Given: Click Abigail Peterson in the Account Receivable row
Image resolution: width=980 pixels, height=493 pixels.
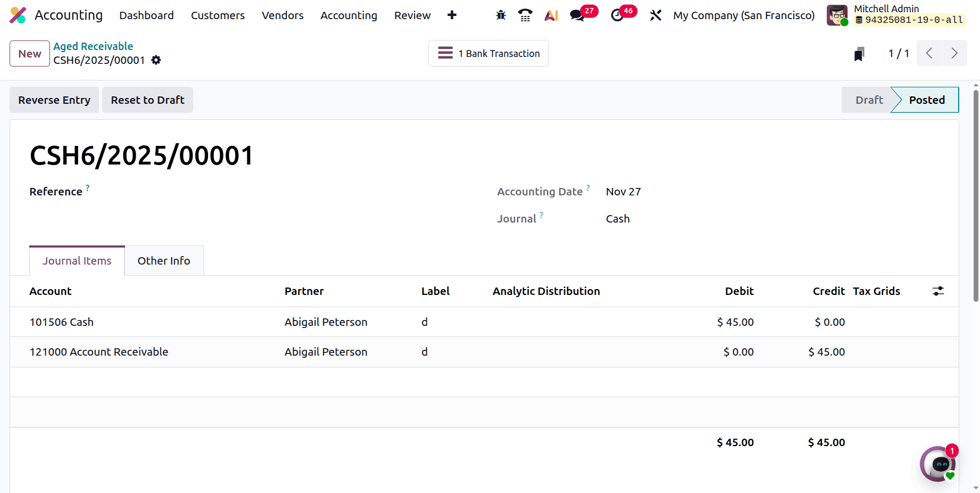Looking at the screenshot, I should tap(326, 352).
